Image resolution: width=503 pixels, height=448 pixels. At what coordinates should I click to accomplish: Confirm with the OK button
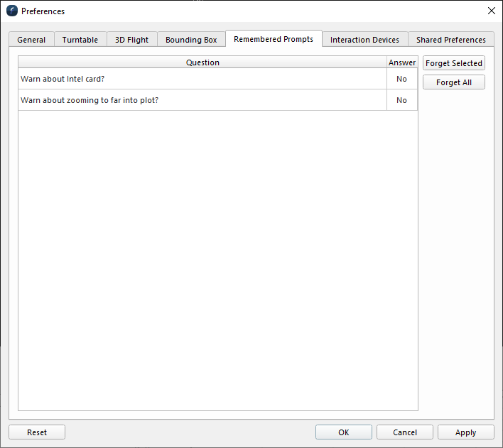pyautogui.click(x=344, y=432)
